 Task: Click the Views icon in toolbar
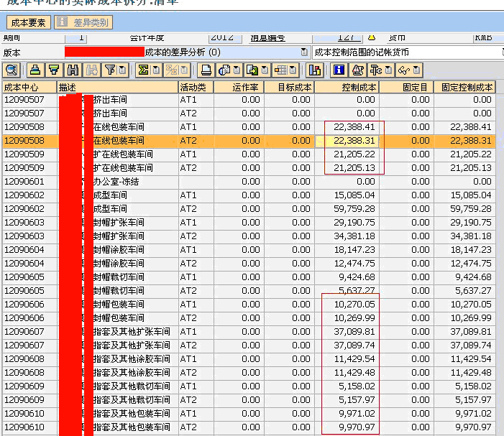click(224, 70)
